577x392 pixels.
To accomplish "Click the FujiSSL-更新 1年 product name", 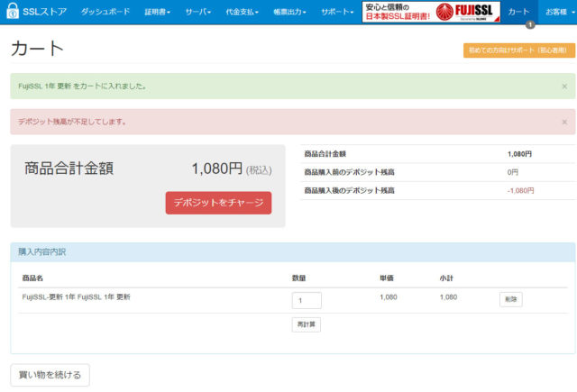I will tap(76, 297).
